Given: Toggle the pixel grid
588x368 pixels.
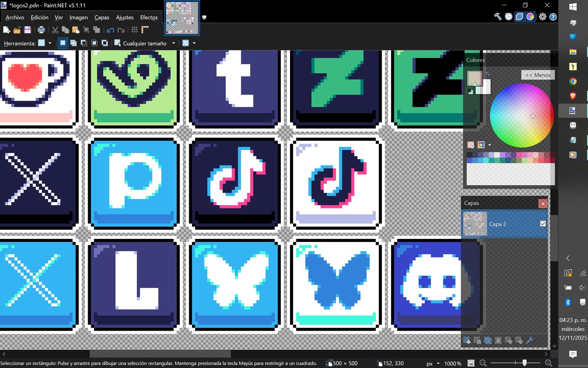Looking at the screenshot, I should 134,30.
